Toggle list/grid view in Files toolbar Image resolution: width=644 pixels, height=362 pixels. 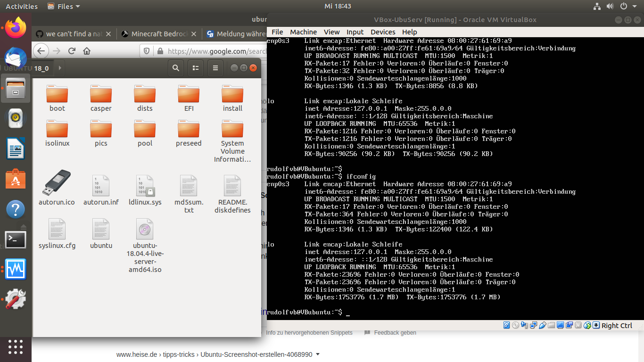tap(196, 68)
